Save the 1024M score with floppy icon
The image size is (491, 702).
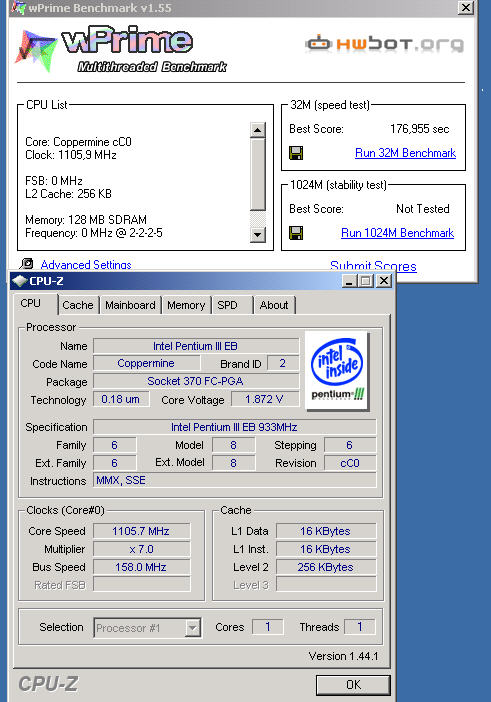[x=296, y=233]
